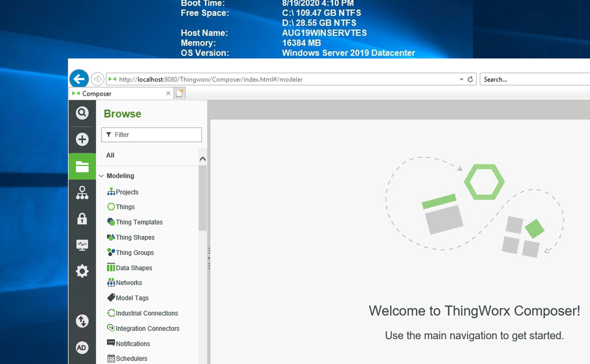Open the Monitoring screen icon

point(82,245)
